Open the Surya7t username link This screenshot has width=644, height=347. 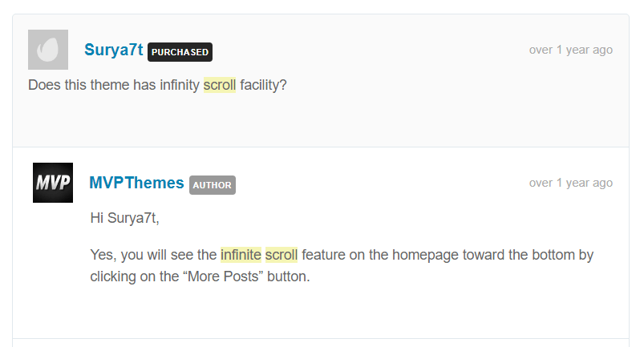113,50
